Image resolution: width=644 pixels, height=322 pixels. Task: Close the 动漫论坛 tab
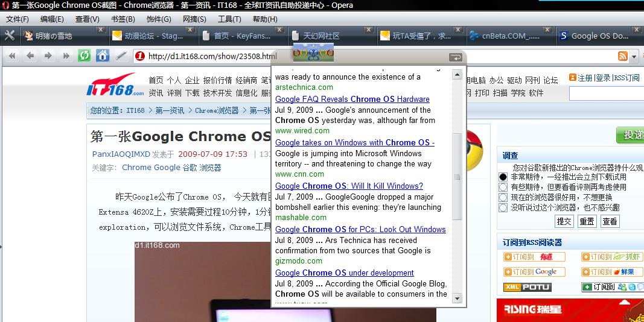pos(190,30)
